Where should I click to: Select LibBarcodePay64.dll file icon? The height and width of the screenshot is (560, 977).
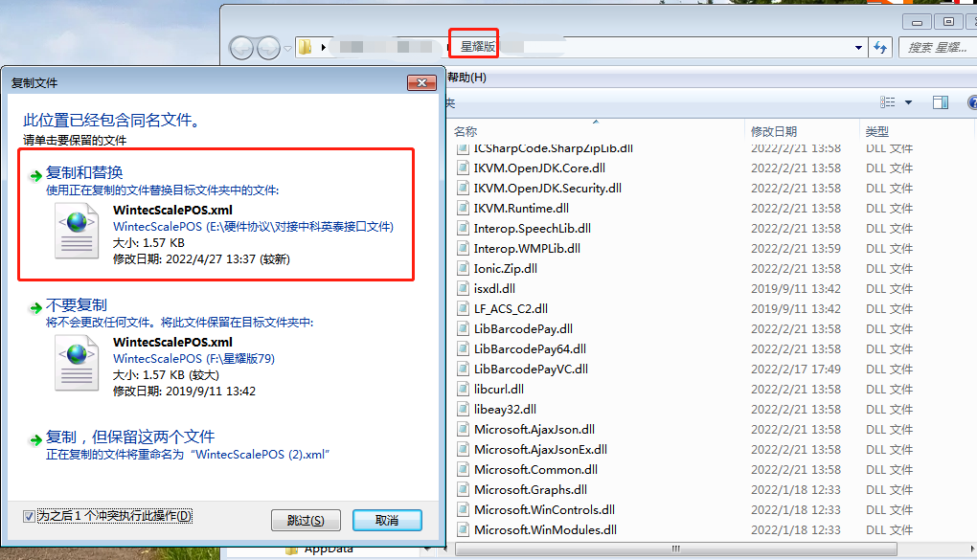click(x=463, y=348)
